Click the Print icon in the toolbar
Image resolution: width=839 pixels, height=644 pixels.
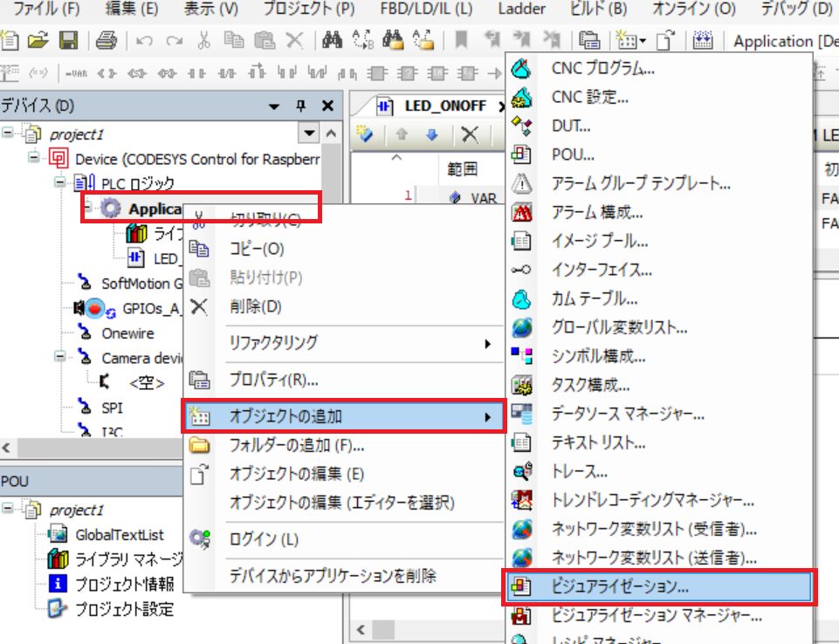coord(106,40)
